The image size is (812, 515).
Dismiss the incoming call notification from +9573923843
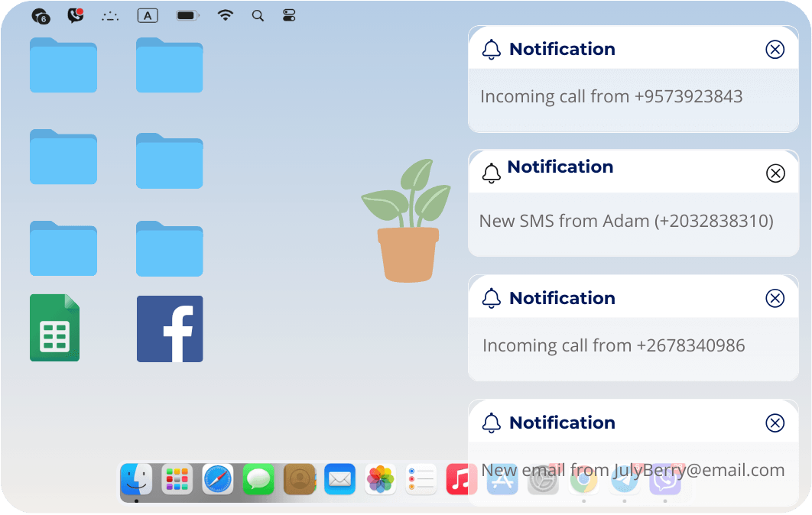[775, 48]
